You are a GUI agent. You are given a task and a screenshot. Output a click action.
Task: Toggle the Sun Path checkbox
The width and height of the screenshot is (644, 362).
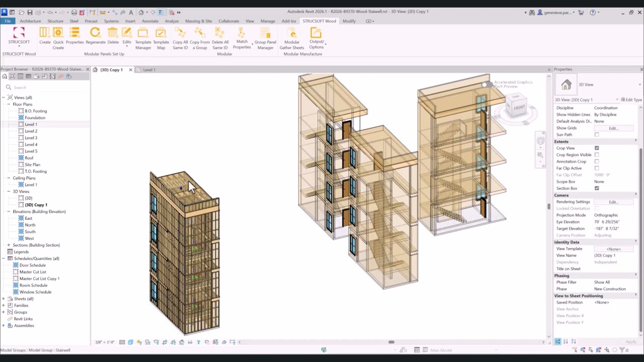point(597,135)
